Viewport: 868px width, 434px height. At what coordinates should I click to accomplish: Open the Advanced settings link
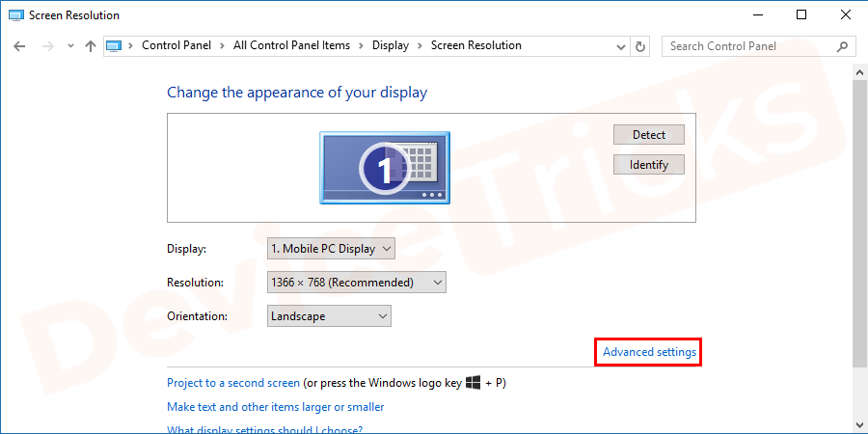click(x=648, y=353)
